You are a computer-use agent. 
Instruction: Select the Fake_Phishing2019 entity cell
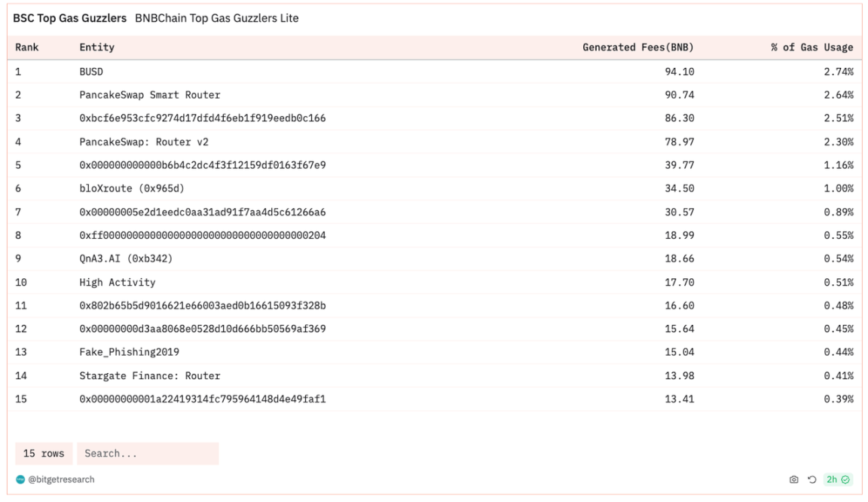pos(129,352)
